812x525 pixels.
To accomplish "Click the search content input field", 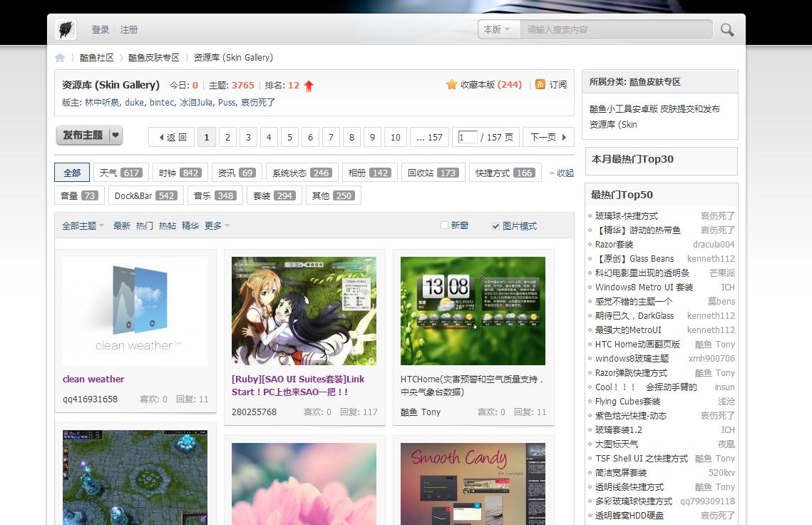I will (x=616, y=29).
